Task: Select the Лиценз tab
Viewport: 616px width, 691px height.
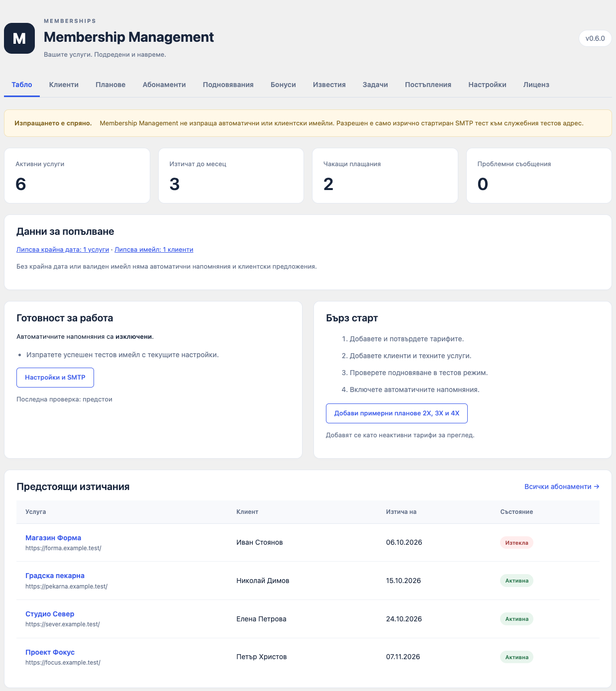Action: pos(536,85)
